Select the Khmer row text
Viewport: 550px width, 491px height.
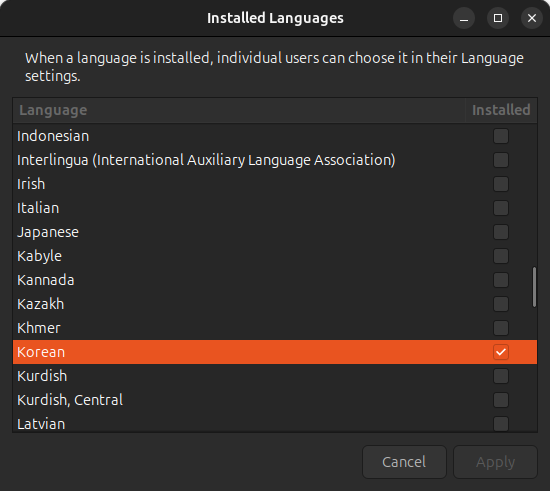[39, 328]
